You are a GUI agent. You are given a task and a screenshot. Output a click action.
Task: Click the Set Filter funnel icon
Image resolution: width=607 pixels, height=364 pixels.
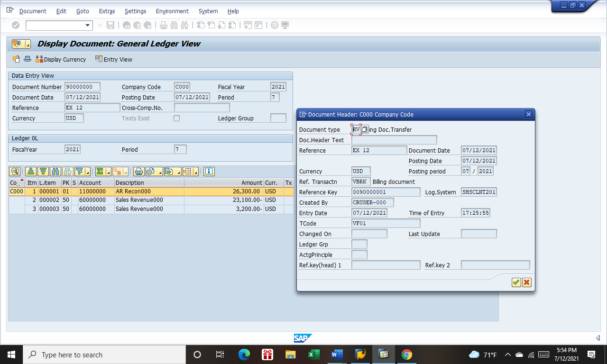tap(80, 171)
